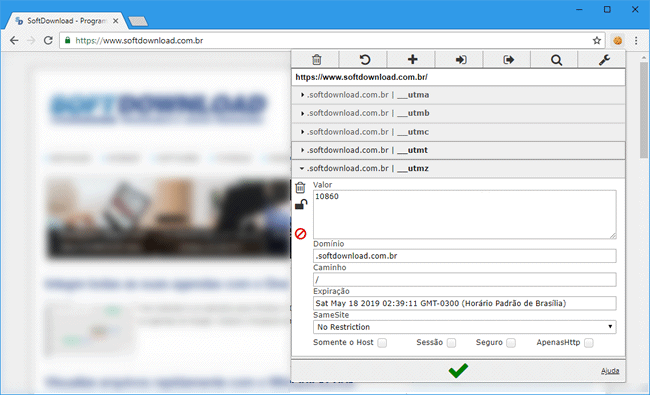Click the Expiração date field
Screen dimensions: 650x395
(464, 303)
